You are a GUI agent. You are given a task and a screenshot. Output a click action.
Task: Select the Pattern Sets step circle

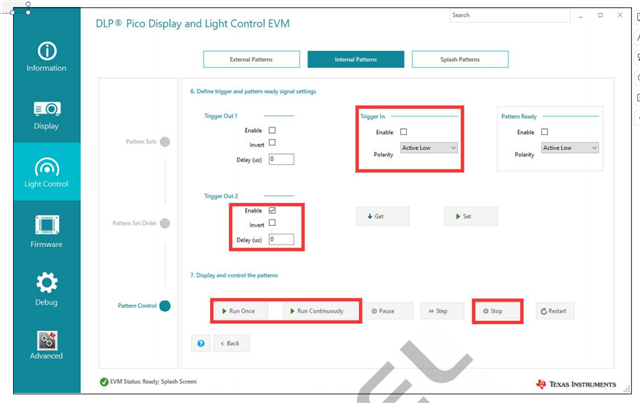tap(165, 142)
